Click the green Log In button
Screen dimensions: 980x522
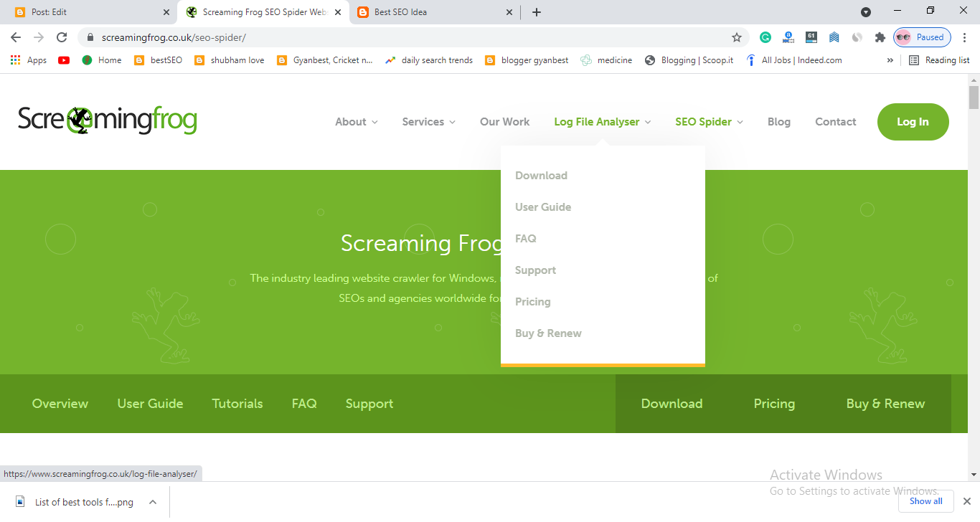coord(913,122)
